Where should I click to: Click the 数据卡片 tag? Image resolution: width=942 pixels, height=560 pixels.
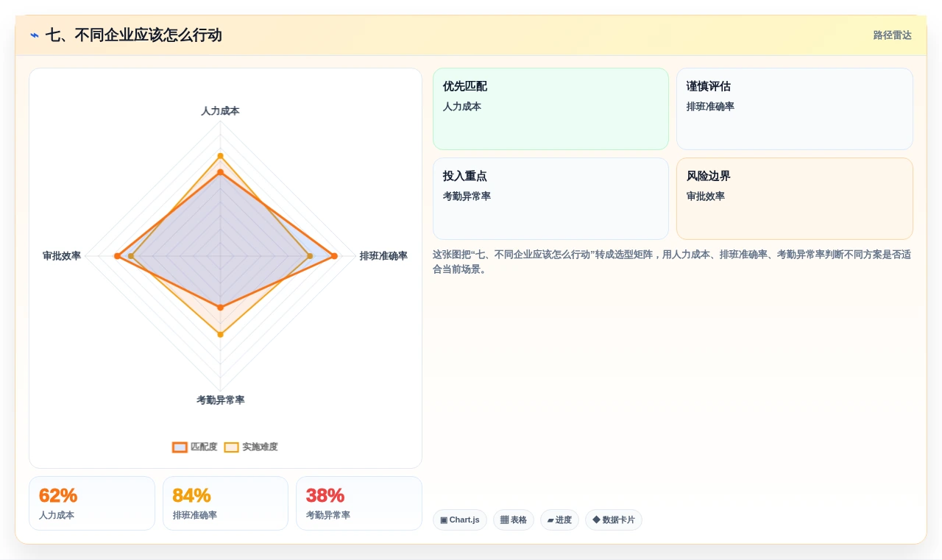pyautogui.click(x=614, y=520)
